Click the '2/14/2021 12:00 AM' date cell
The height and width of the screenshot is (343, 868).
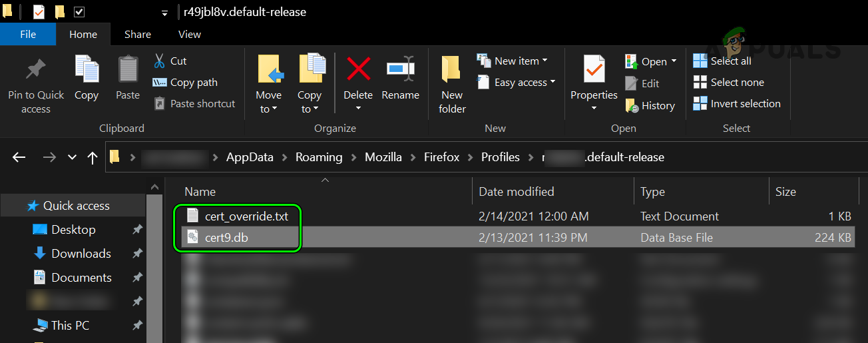tap(534, 216)
